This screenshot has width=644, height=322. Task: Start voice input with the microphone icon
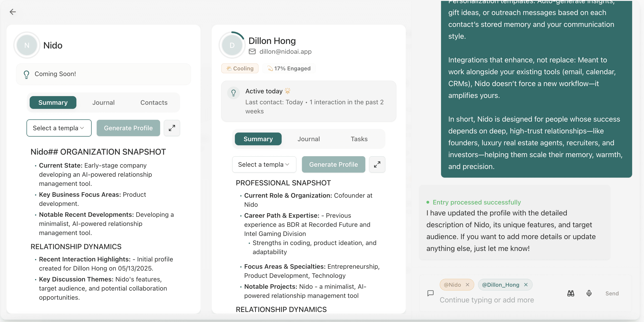(x=589, y=293)
